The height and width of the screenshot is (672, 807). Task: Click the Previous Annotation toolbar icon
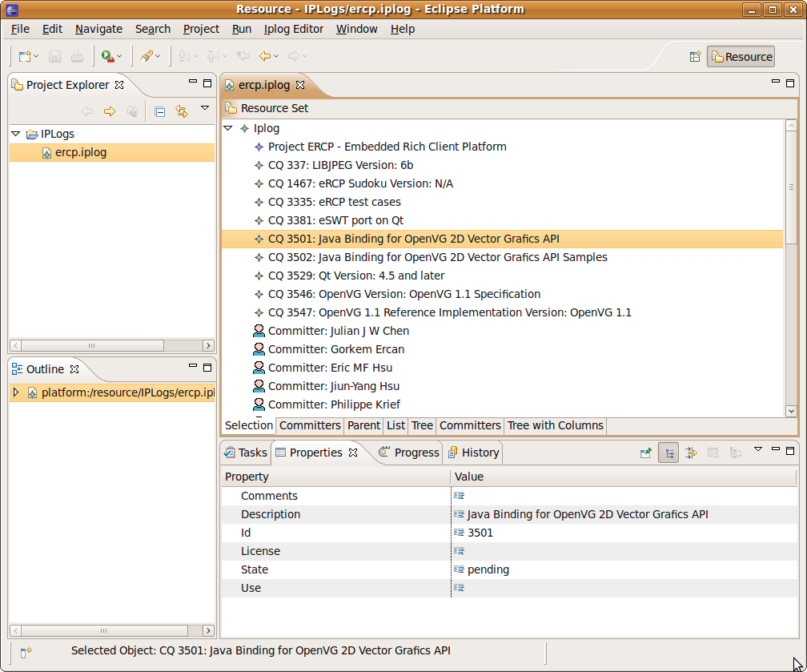click(x=212, y=56)
